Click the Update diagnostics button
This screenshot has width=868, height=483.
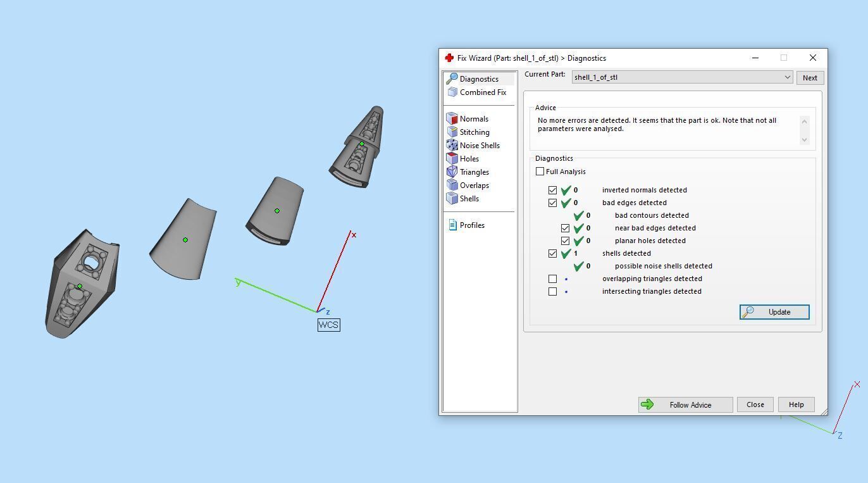[774, 312]
